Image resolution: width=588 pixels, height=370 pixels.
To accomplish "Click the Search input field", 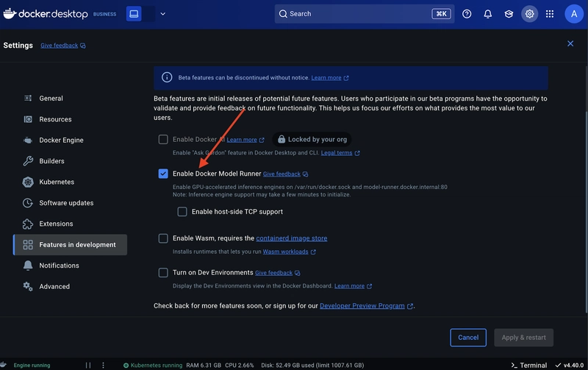I will point(364,14).
